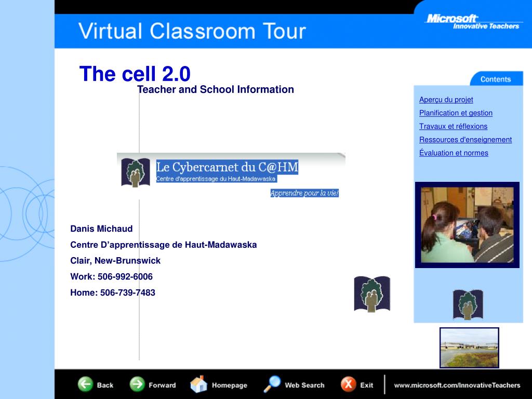
Task: Click the red Exit X icon
Action: pos(348,384)
